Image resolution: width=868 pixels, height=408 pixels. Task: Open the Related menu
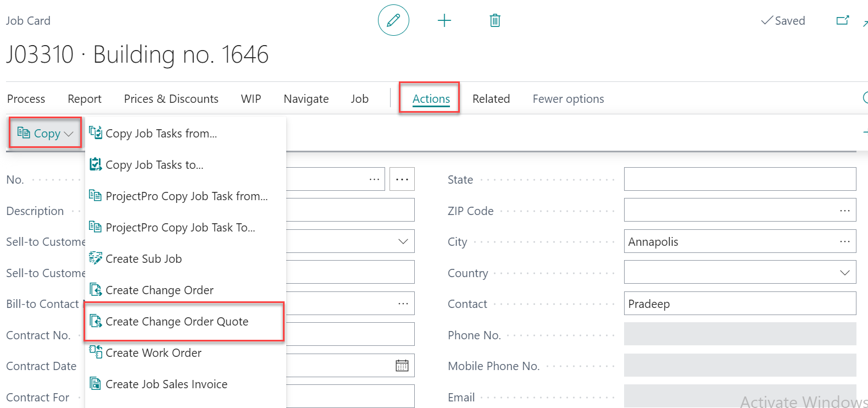491,98
